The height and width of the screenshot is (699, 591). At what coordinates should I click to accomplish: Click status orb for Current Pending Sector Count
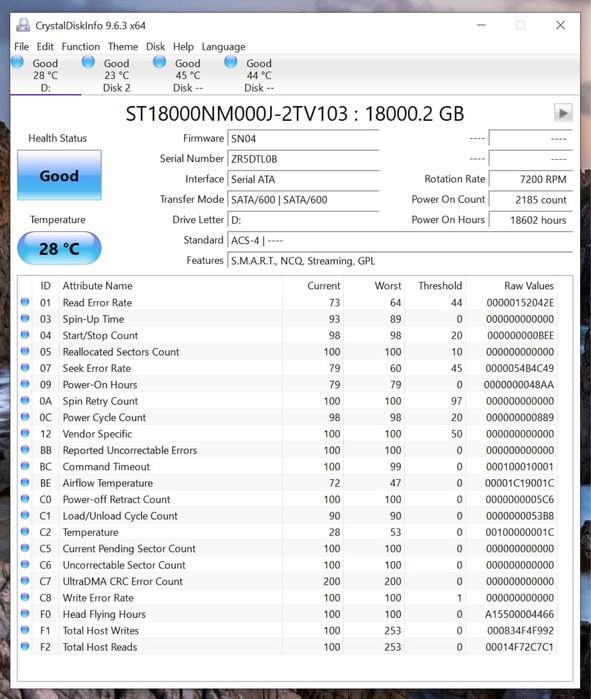pyautogui.click(x=25, y=548)
